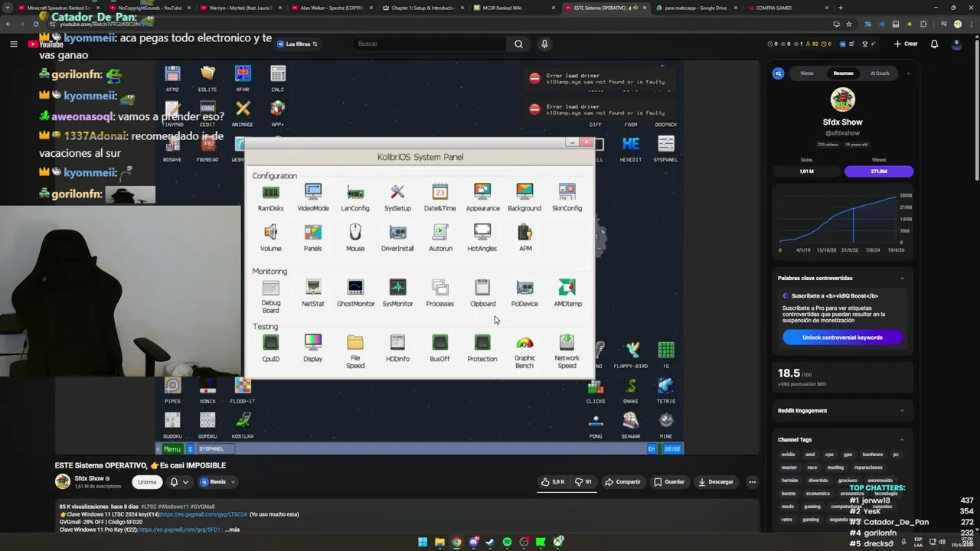Collapse Palabras clave controvertidas section

click(902, 278)
